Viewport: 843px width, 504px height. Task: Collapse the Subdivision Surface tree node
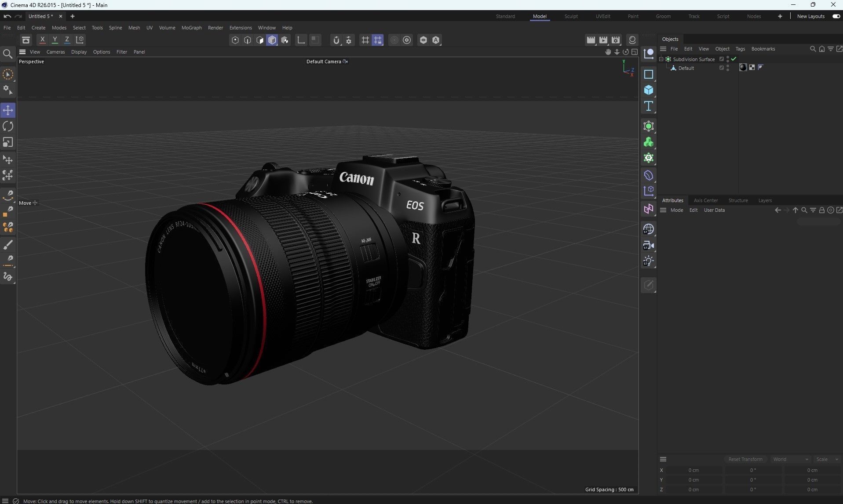[661, 59]
